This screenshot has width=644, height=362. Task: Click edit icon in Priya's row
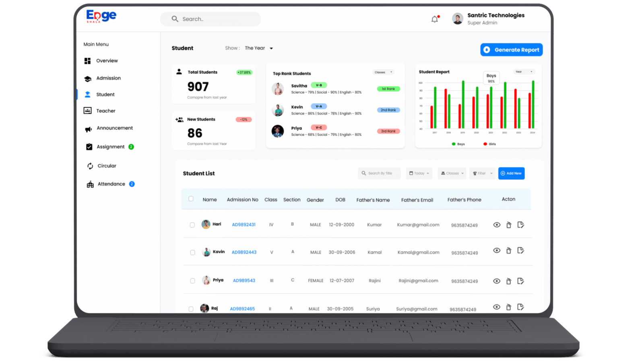pyautogui.click(x=520, y=281)
